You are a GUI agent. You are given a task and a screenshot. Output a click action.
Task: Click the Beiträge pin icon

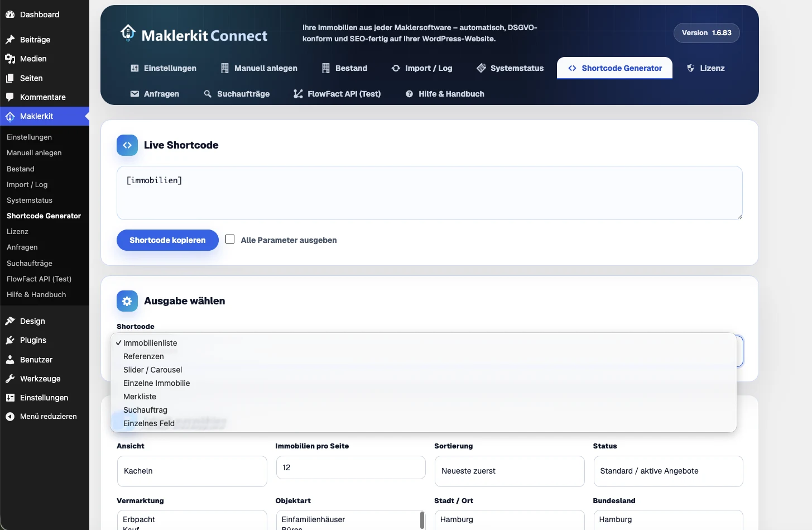[x=10, y=40]
